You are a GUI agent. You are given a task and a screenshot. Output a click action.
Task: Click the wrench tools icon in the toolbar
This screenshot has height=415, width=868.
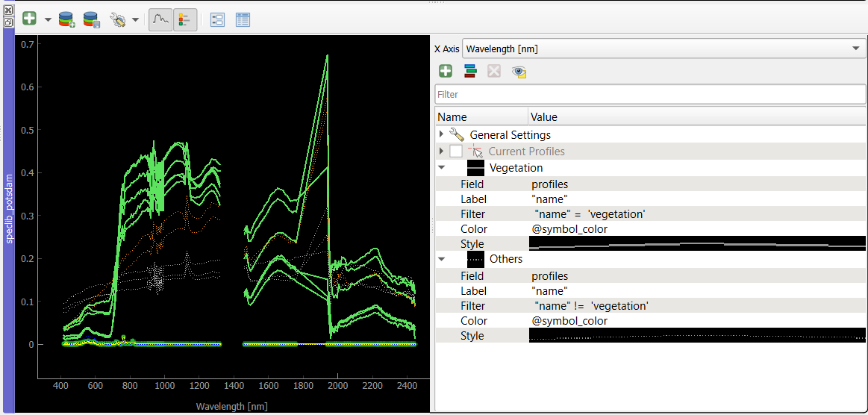117,20
